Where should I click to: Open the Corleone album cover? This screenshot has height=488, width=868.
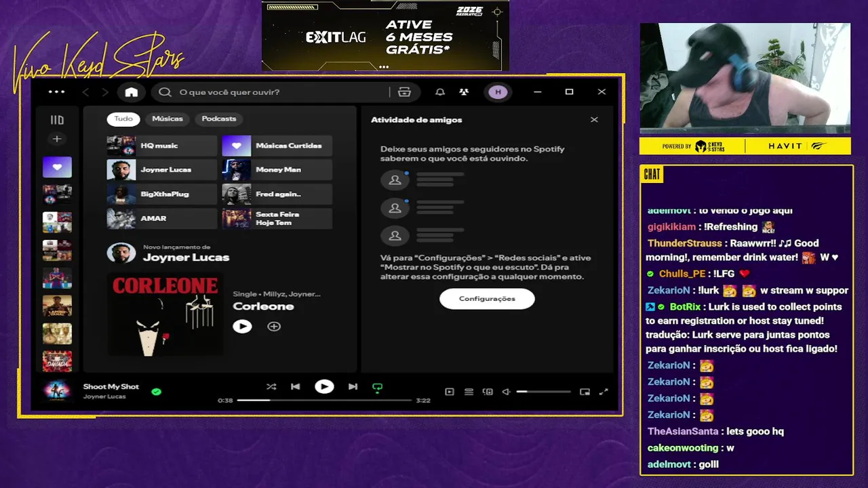point(165,314)
